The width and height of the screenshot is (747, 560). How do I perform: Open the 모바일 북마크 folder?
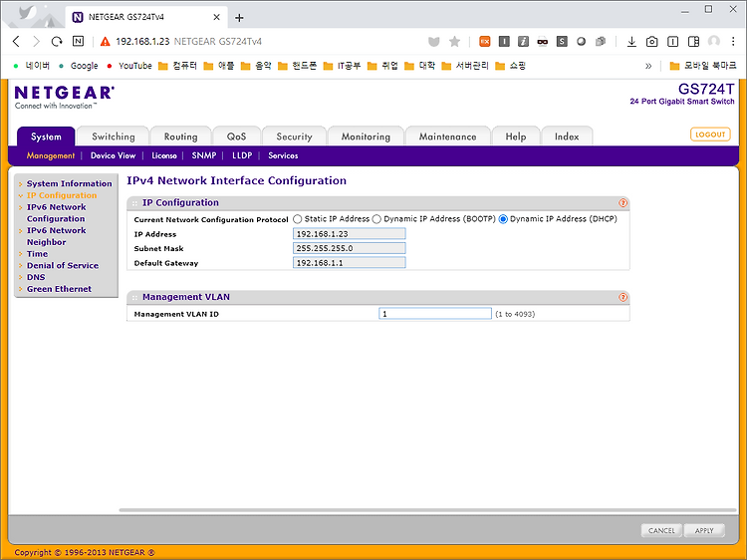703,66
